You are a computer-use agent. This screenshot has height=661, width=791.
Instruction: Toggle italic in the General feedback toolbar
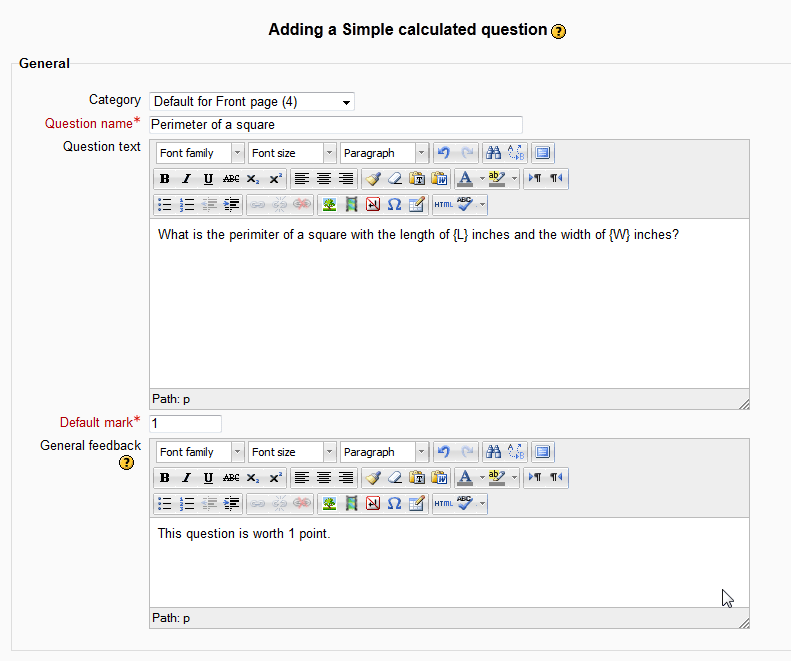point(186,478)
